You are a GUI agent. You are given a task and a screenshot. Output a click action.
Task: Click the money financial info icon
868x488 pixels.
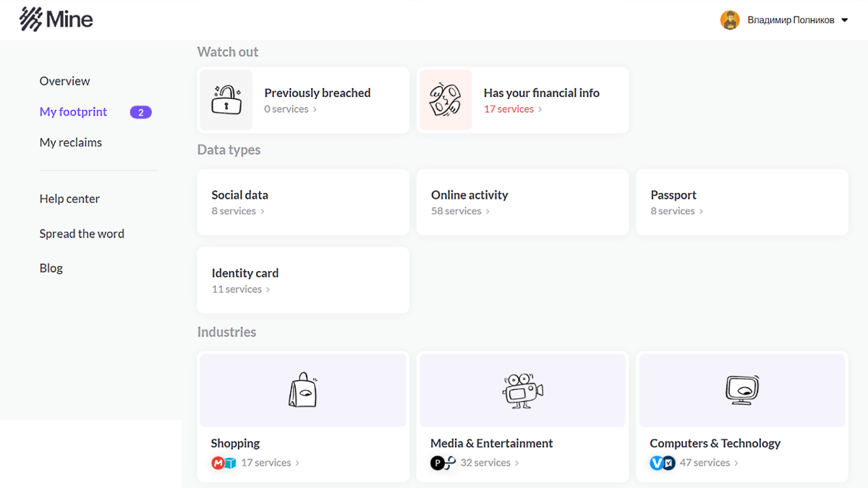click(x=446, y=100)
